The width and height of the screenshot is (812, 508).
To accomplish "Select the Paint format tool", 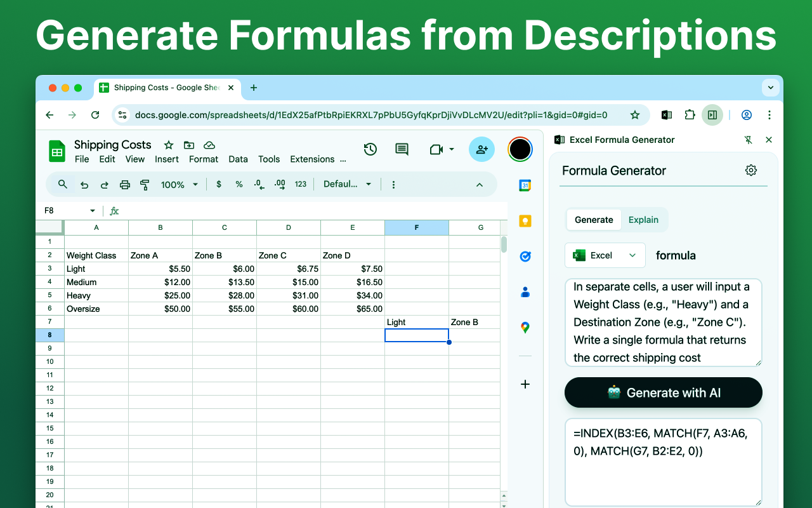I will pos(144,184).
